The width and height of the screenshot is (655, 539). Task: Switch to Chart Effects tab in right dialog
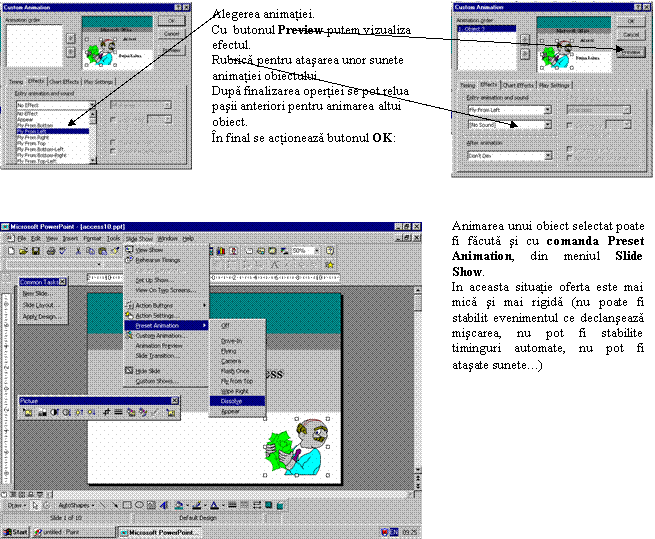coord(517,86)
